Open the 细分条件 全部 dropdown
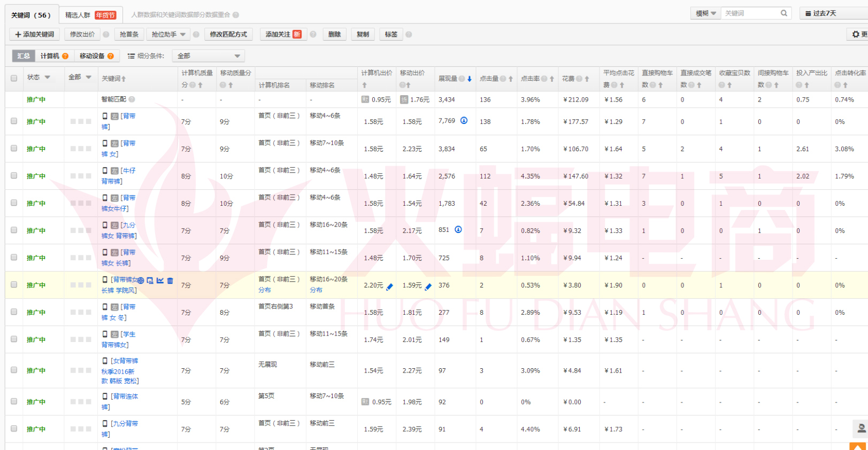 (x=209, y=56)
